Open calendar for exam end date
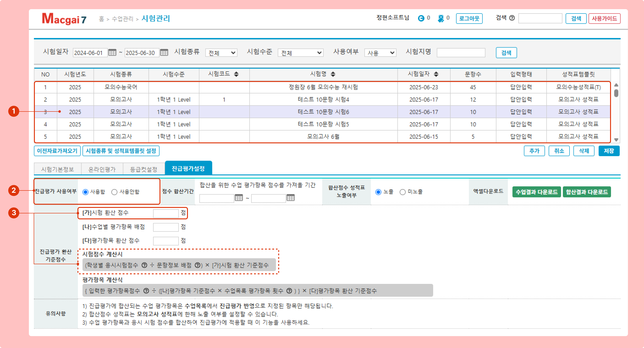644x348 pixels. pos(164,53)
